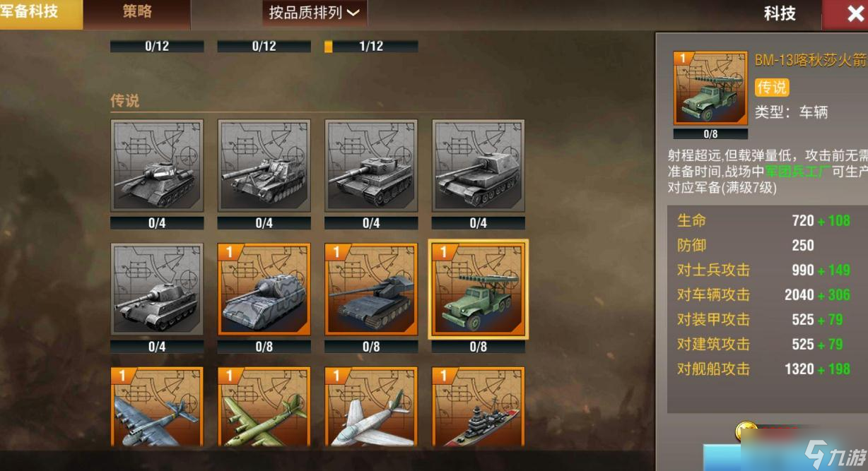Image resolution: width=868 pixels, height=471 pixels.
Task: Switch to the 军备科技 tab
Action: point(41,13)
